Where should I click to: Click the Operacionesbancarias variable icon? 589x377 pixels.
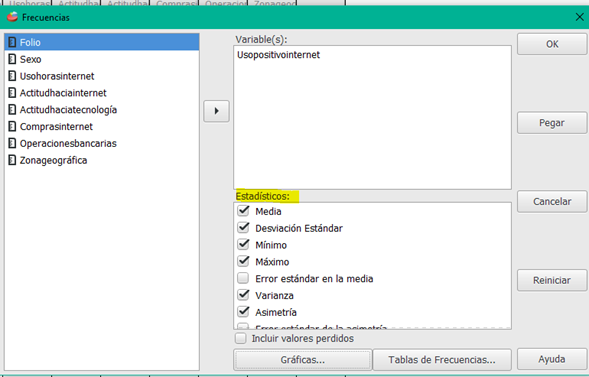(12, 143)
